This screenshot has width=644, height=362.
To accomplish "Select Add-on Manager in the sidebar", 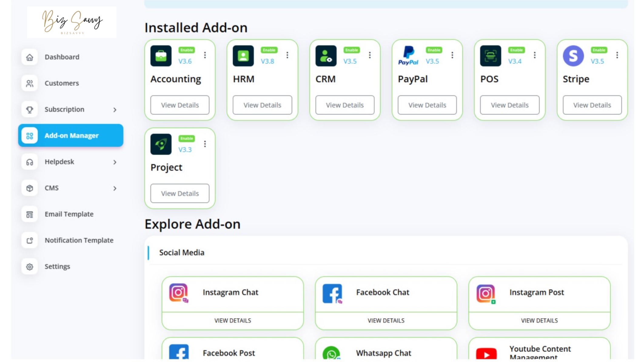I will (71, 136).
